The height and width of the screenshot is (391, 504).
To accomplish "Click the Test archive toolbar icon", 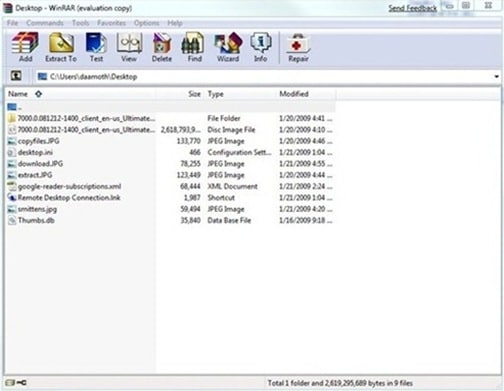I will pos(96,43).
